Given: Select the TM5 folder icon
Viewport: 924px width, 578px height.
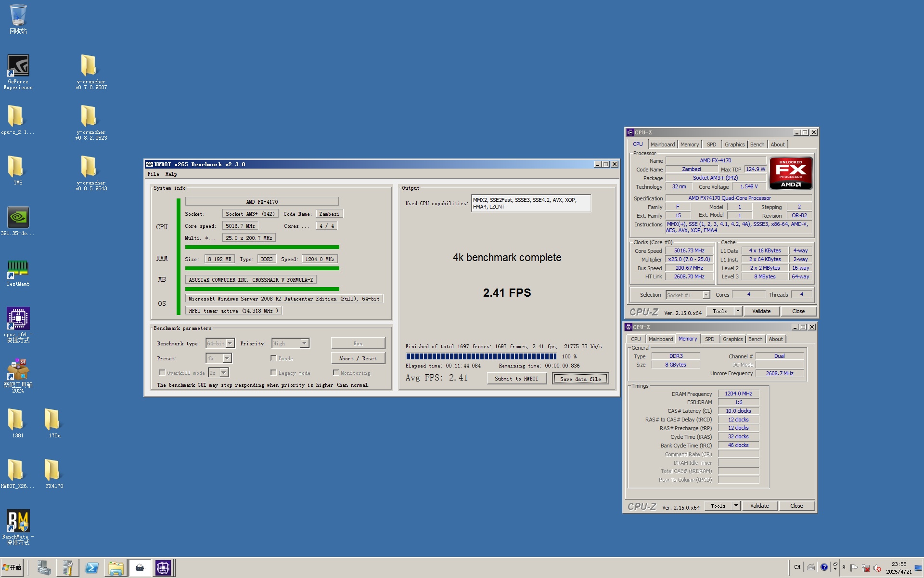Looking at the screenshot, I should pyautogui.click(x=18, y=171).
